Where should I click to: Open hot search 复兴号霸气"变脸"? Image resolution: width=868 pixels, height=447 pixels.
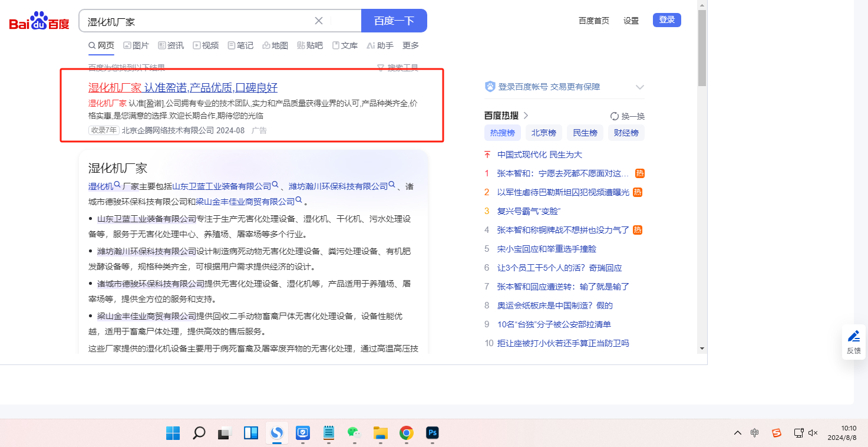click(528, 211)
